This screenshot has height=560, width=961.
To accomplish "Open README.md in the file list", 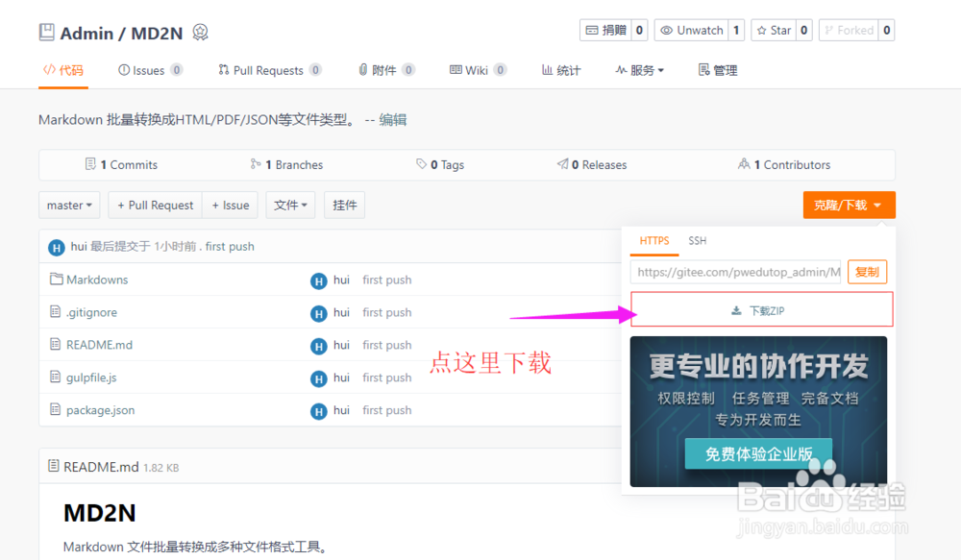I will click(x=99, y=345).
